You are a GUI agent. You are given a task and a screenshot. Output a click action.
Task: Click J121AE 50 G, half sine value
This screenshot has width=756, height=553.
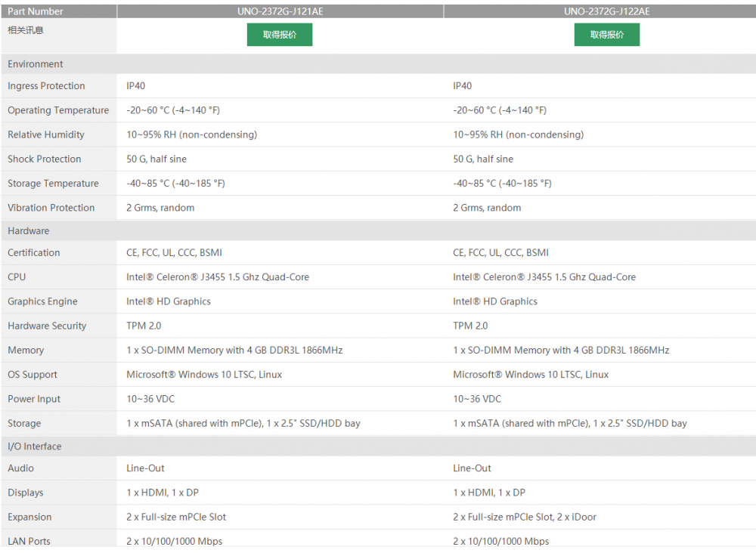tap(156, 159)
